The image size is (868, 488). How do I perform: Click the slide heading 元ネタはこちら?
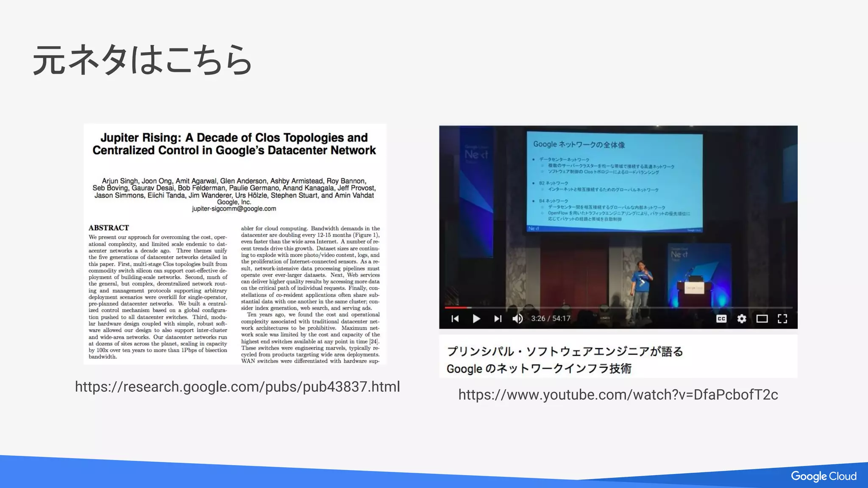[x=143, y=60]
